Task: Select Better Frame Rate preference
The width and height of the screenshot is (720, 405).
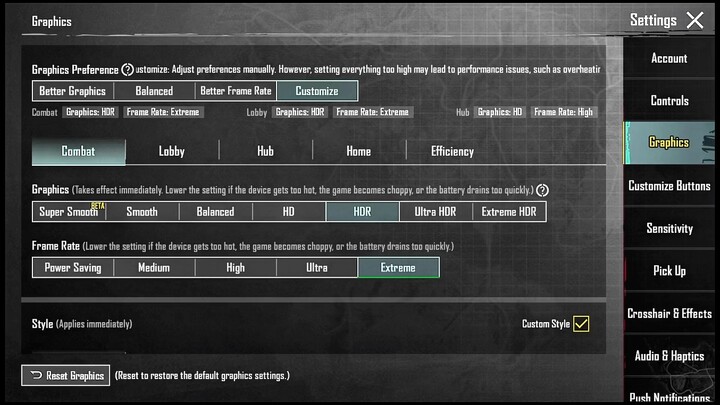Action: click(x=236, y=91)
